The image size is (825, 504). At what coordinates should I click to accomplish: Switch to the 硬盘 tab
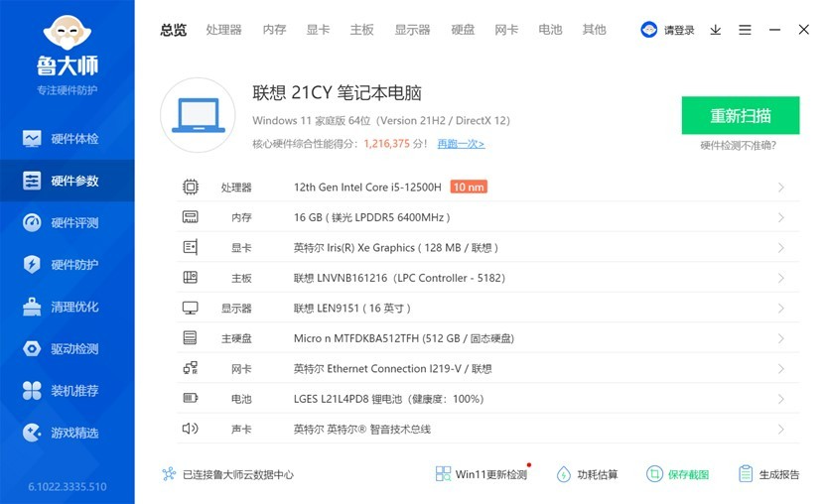(x=463, y=30)
